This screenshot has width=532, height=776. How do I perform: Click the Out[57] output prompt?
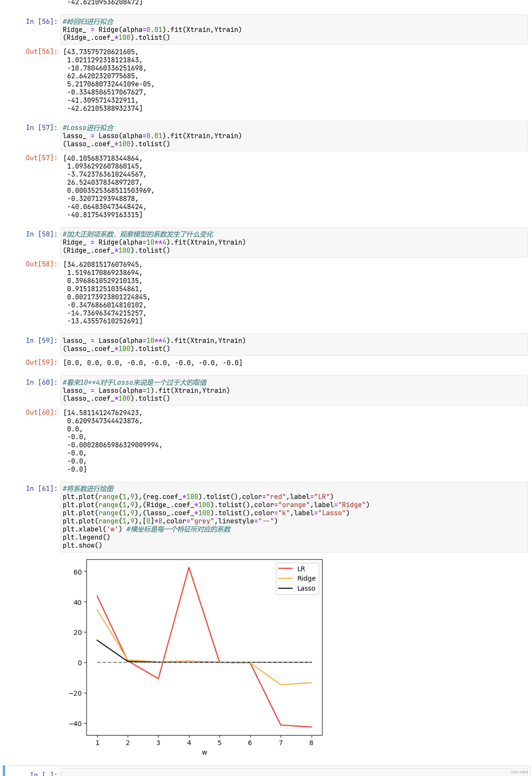(42, 158)
